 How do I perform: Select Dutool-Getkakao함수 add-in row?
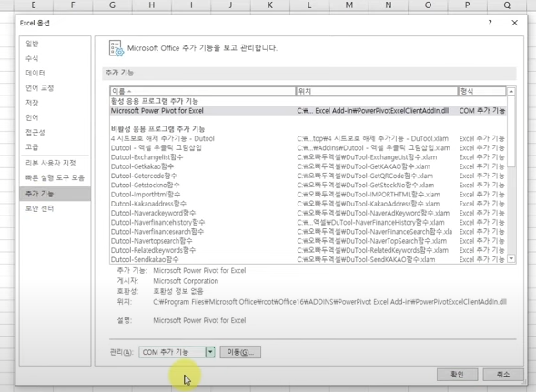coord(308,166)
